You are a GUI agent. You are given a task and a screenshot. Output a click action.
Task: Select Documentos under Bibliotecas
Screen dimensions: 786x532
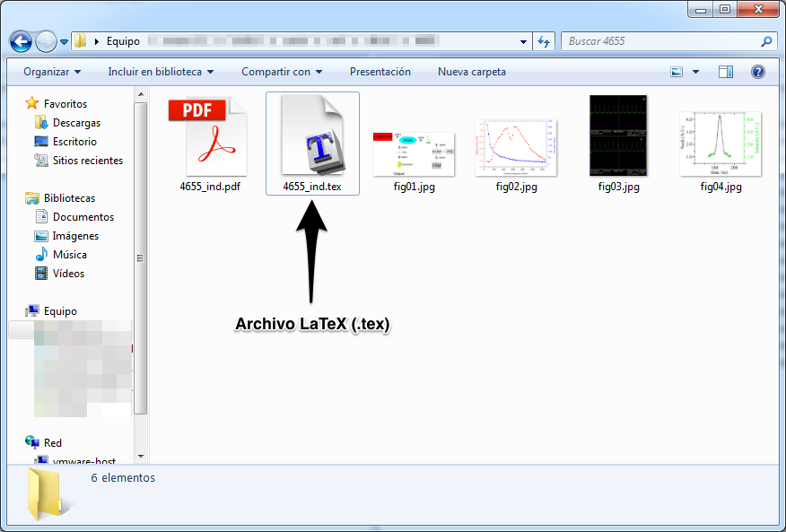coord(83,217)
